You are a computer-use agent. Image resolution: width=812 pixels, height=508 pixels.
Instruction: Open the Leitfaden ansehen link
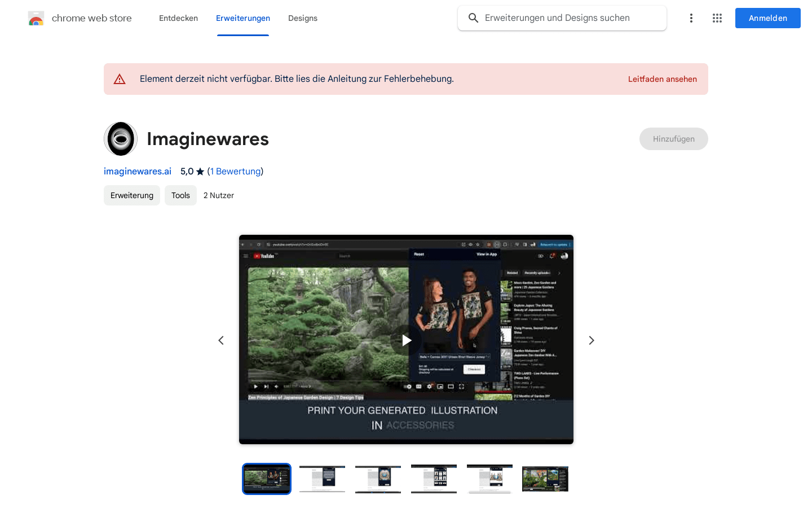click(663, 79)
